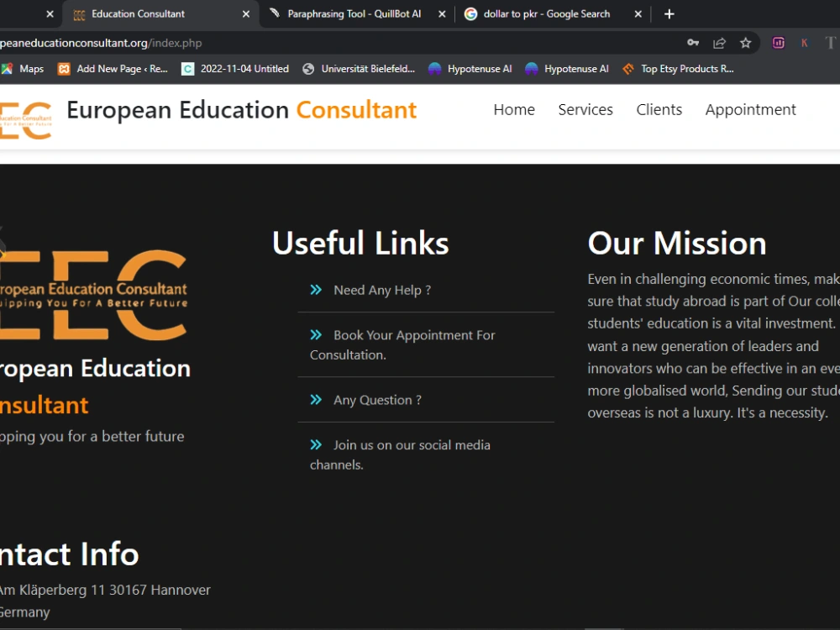This screenshot has width=840, height=630.
Task: Click the chevron icon beside Need Any Help
Action: (x=316, y=290)
